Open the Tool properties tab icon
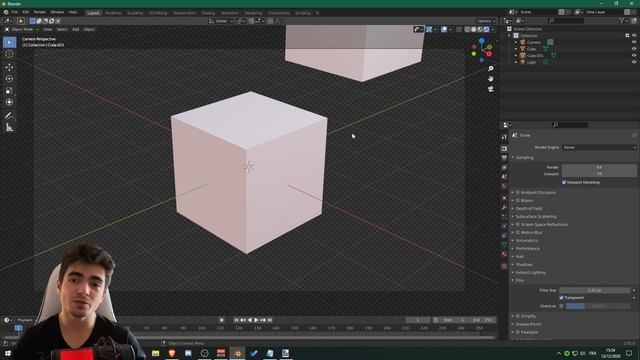This screenshot has width=640, height=360. pos(504,137)
